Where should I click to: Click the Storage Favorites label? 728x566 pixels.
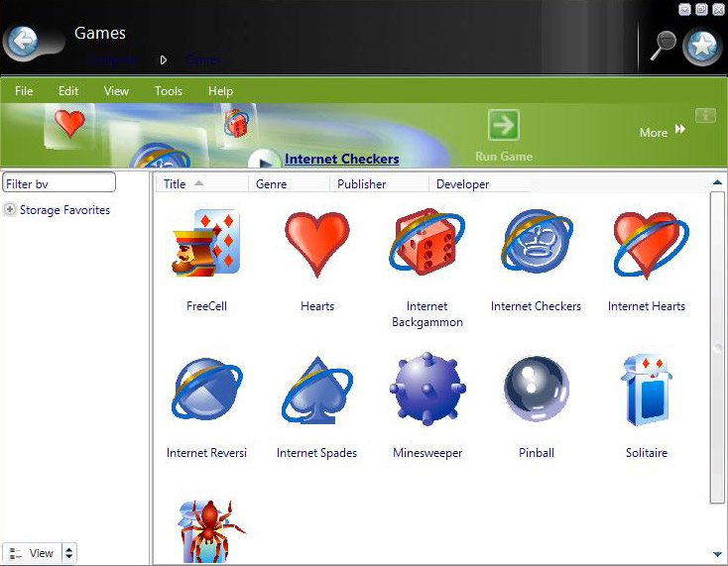[x=65, y=210]
